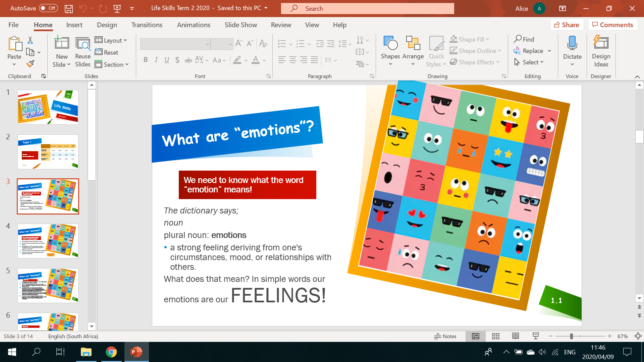Open the Slide Show tab
This screenshot has width=644, height=362.
pos(241,25)
